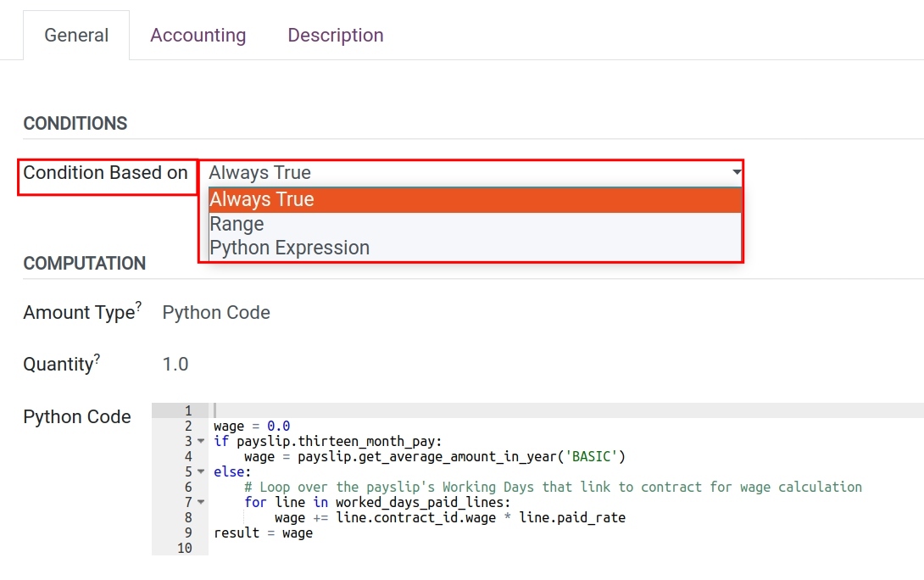924x580 pixels.
Task: Collapse the if block on line 3
Action: pyautogui.click(x=201, y=442)
